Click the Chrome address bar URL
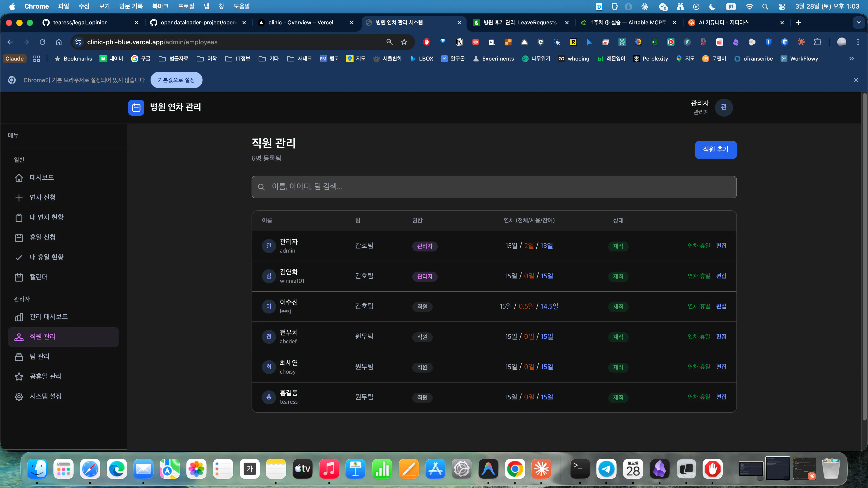This screenshot has width=868, height=488. point(152,42)
